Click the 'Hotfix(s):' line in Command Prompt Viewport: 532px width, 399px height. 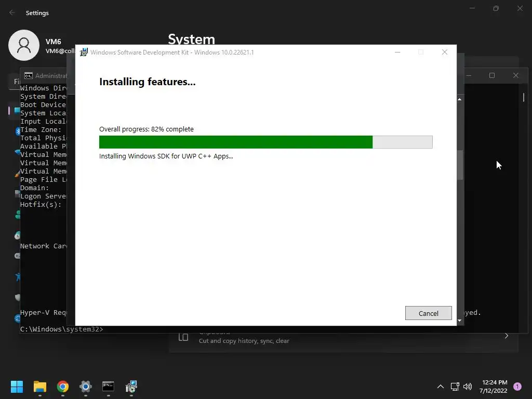click(41, 205)
